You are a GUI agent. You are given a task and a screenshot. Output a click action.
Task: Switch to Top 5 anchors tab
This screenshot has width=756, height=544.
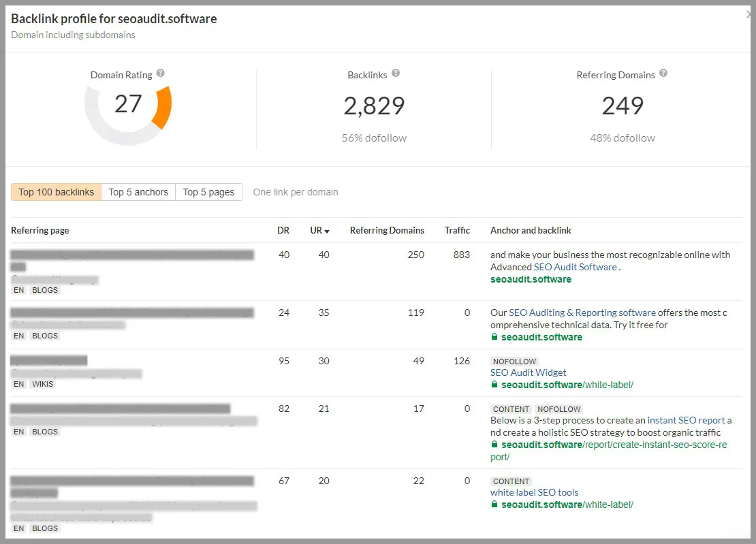click(x=138, y=192)
